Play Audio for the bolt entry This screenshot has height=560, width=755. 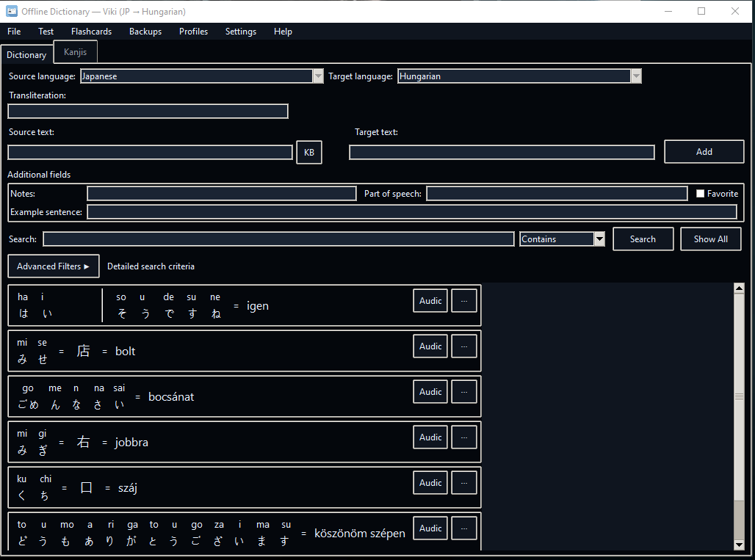pos(430,346)
